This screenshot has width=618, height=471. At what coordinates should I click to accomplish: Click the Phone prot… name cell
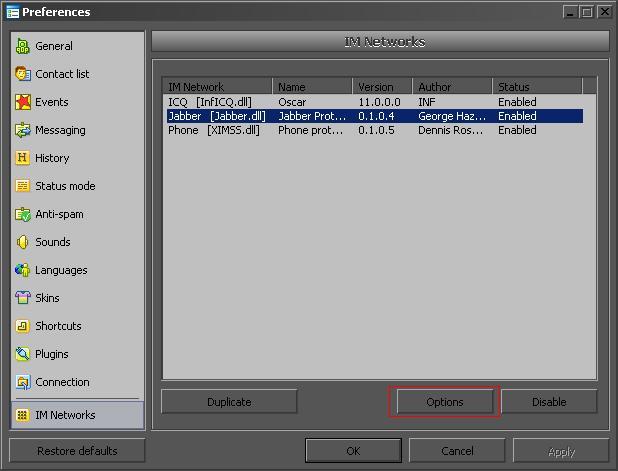click(x=311, y=130)
